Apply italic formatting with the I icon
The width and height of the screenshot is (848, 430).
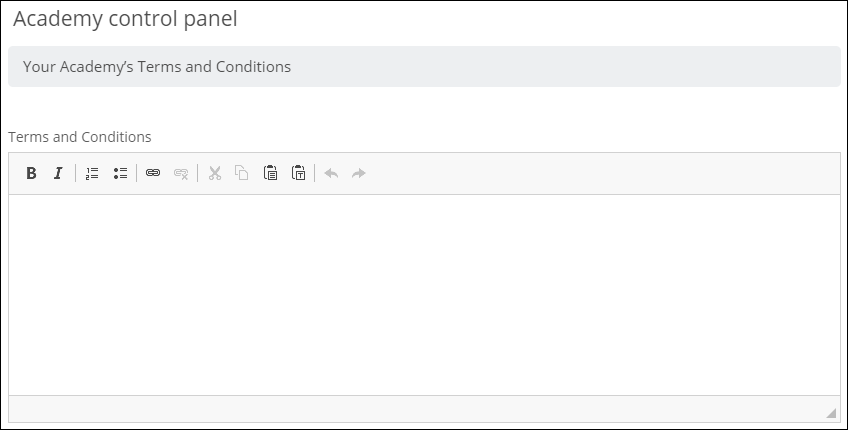[x=58, y=173]
